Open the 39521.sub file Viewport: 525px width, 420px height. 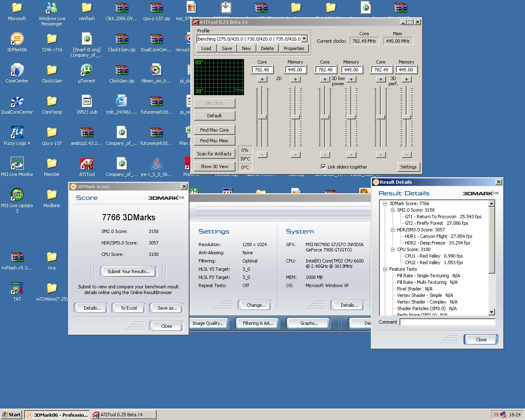click(87, 105)
